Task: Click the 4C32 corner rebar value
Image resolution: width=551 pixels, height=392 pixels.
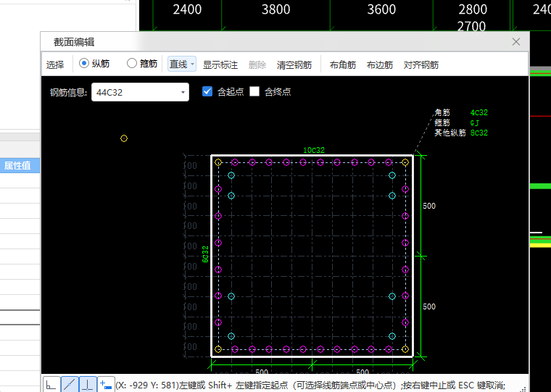Action: coord(479,113)
